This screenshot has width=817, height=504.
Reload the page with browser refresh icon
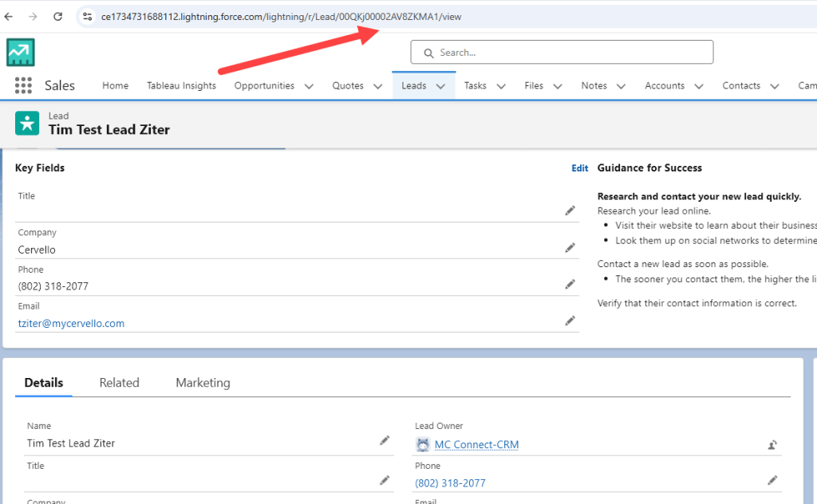tap(57, 16)
